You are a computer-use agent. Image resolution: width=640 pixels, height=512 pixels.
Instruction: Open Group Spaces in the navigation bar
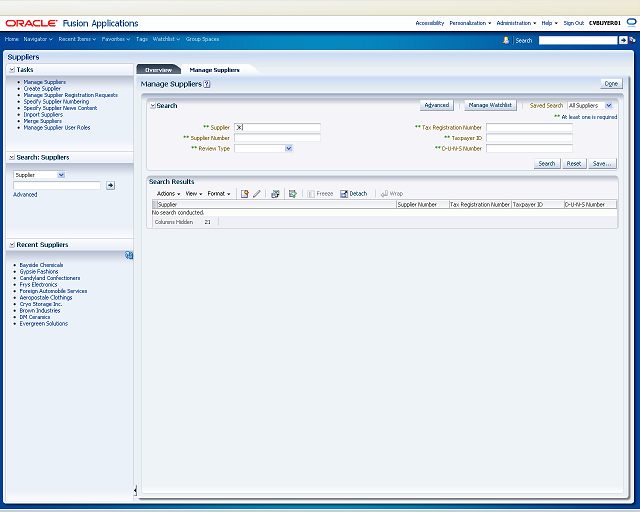[x=202, y=39]
